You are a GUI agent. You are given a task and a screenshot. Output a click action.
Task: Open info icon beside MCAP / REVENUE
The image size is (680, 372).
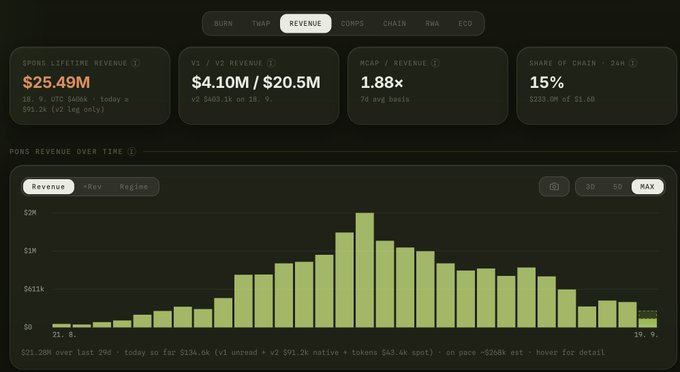tap(435, 63)
